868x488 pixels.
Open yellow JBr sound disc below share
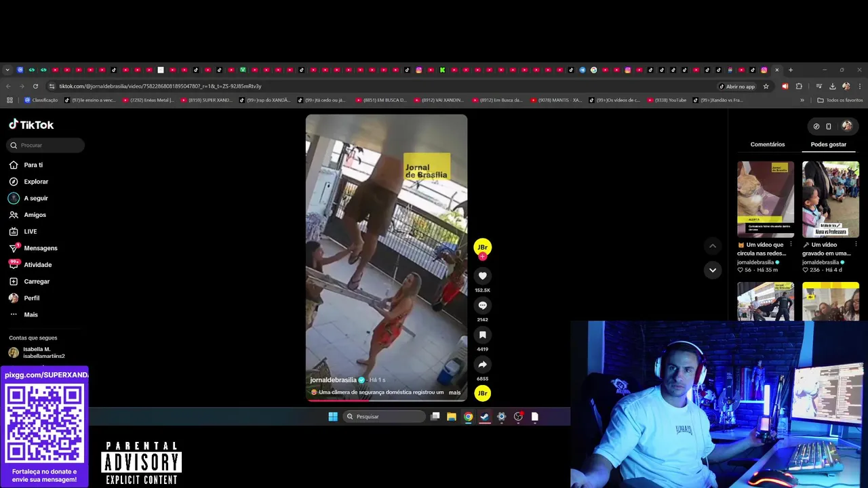point(482,393)
